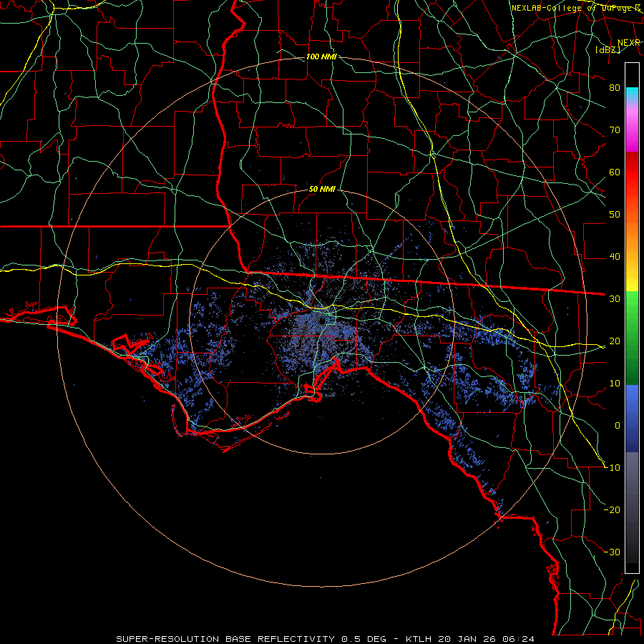
Task: Click the 20 dBZ scale value
Action: click(x=615, y=341)
